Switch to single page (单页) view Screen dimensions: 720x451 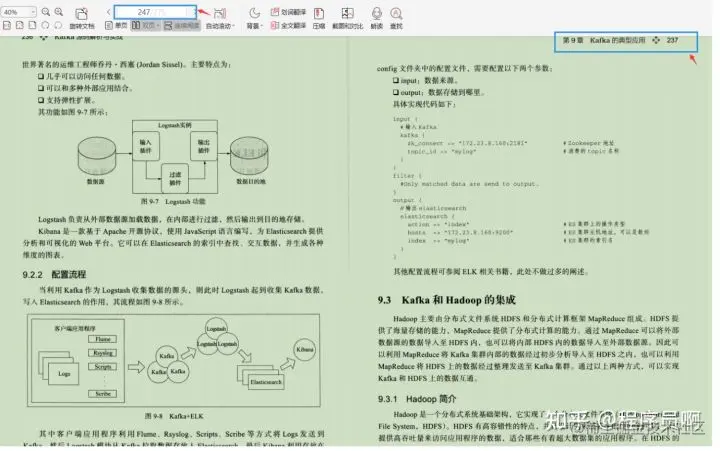pos(116,26)
